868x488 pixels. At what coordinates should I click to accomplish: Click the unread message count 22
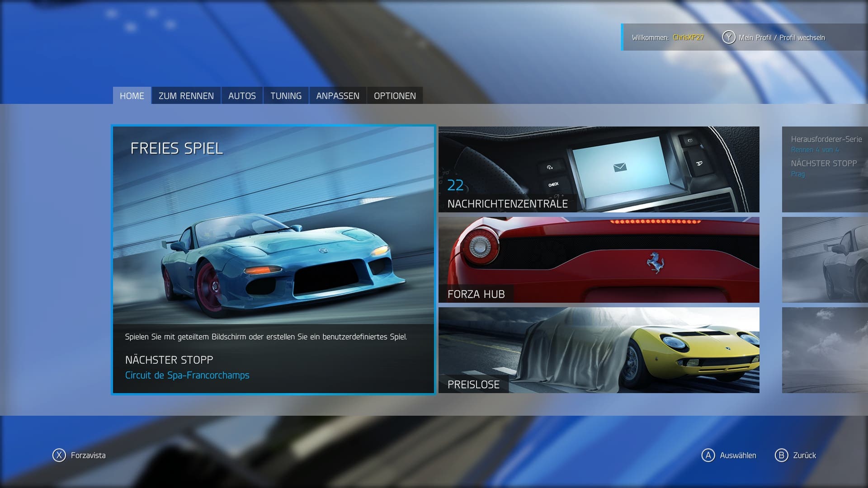point(455,185)
